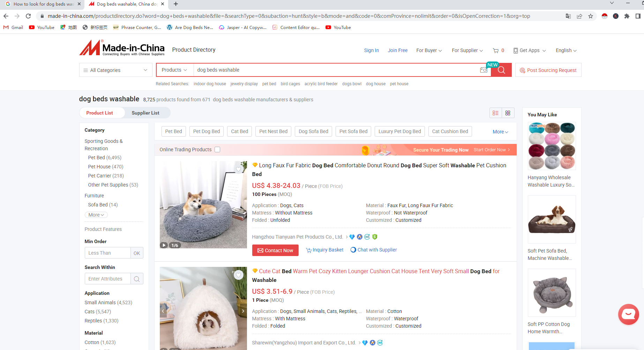Play the donut dog bed product video
The width and height of the screenshot is (644, 350).
[164, 245]
